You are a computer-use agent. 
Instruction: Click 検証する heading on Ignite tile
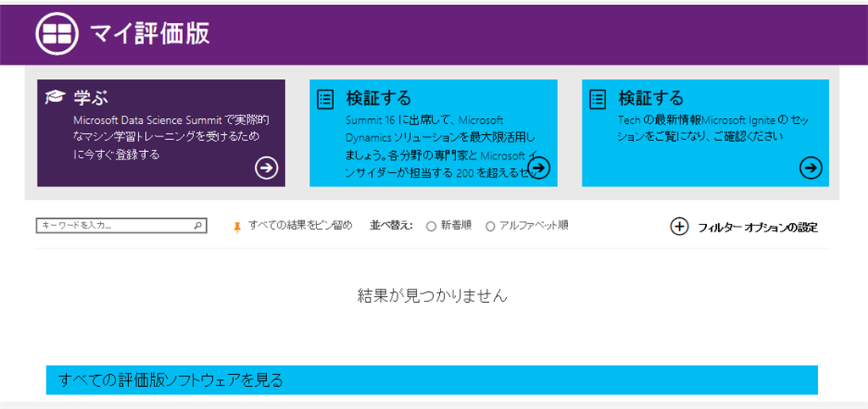pyautogui.click(x=651, y=98)
